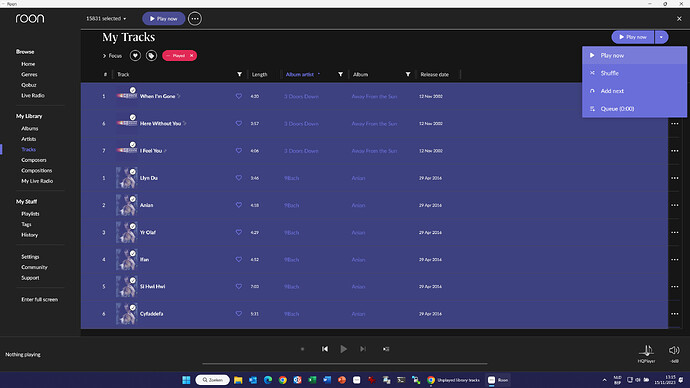
Task: Remove the Played focus filter
Action: pyautogui.click(x=191, y=55)
